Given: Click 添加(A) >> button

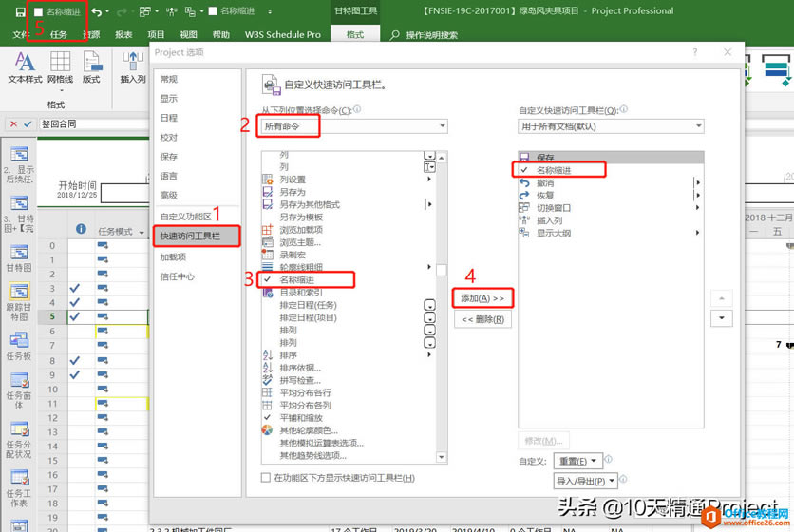Looking at the screenshot, I should (x=482, y=298).
